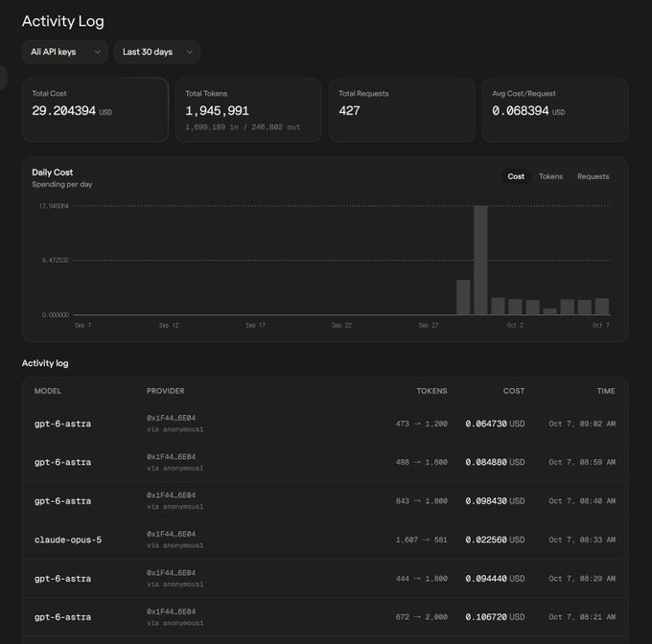
Task: Click cost value 0.106720 USD
Action: tap(495, 617)
